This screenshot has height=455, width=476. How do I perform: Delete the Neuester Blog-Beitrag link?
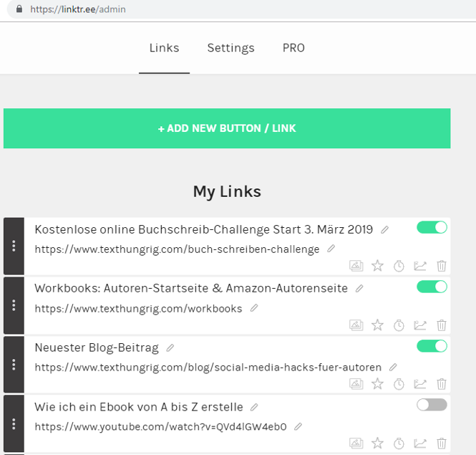[x=442, y=384]
